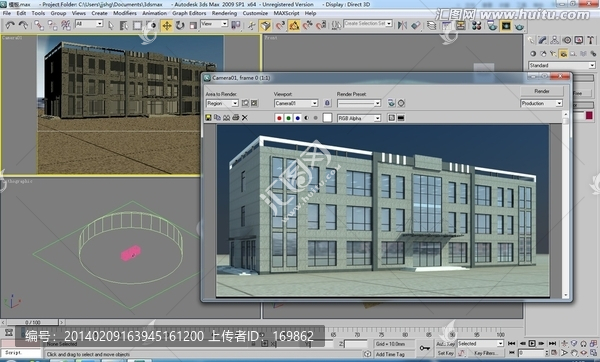Select the Bind to Space Warp tool
The height and width of the screenshot is (362, 600).
point(66,25)
